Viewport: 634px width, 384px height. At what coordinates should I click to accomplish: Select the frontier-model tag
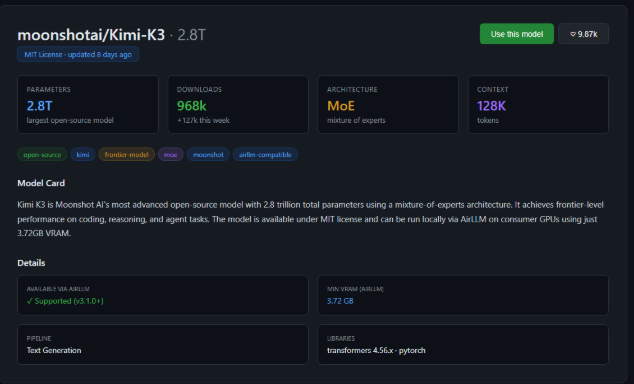pos(127,154)
